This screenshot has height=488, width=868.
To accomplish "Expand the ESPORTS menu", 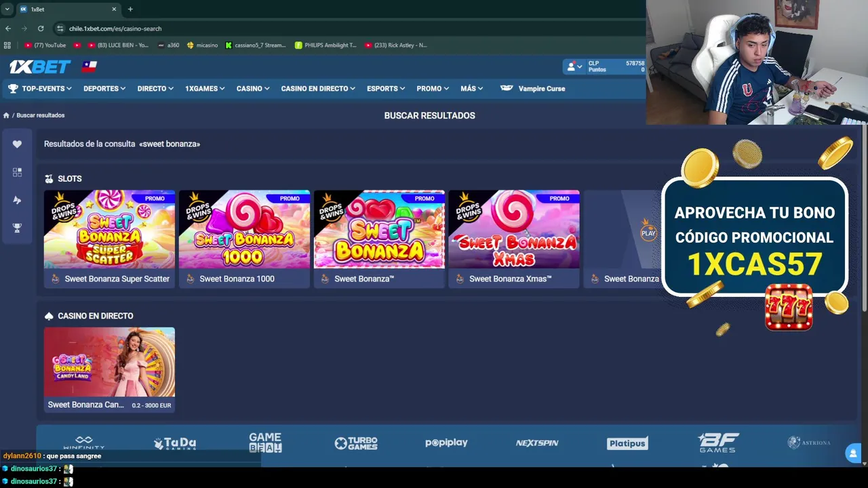I will click(x=386, y=89).
